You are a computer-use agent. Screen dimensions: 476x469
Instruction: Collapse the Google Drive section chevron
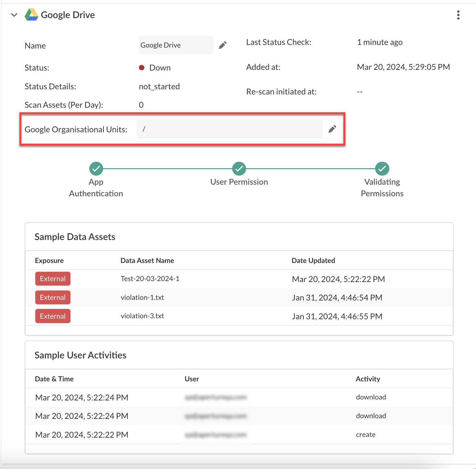14,15
